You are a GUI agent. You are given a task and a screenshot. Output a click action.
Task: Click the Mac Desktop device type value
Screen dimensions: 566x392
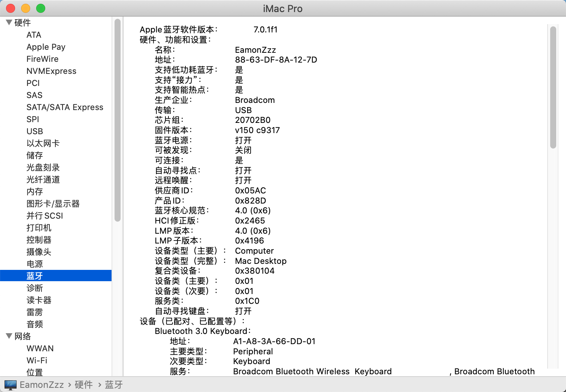coord(261,261)
